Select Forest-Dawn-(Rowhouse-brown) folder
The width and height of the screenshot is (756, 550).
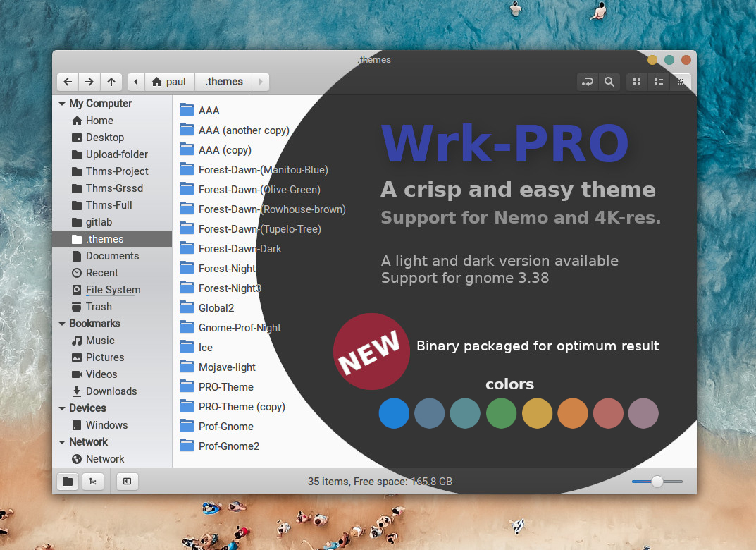click(x=263, y=209)
